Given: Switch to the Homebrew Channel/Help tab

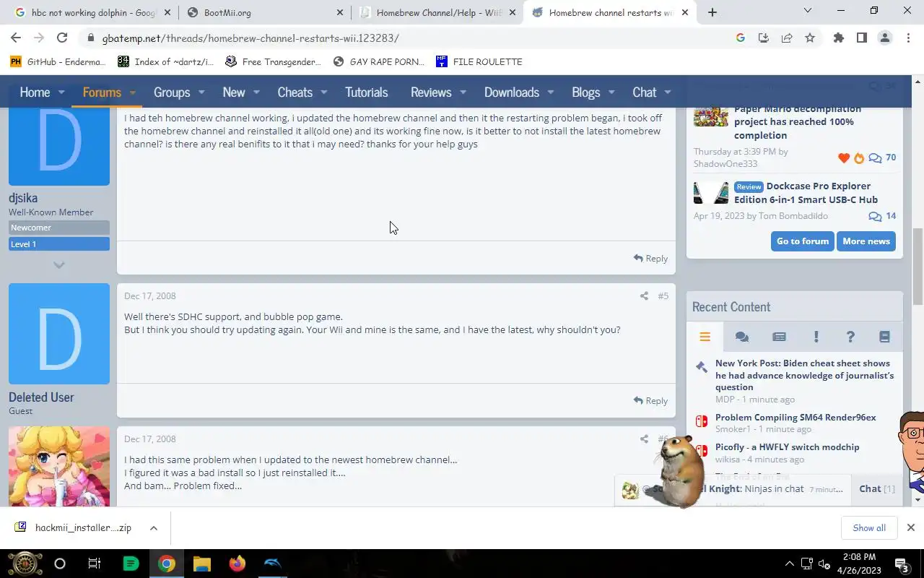Looking at the screenshot, I should pos(439,12).
